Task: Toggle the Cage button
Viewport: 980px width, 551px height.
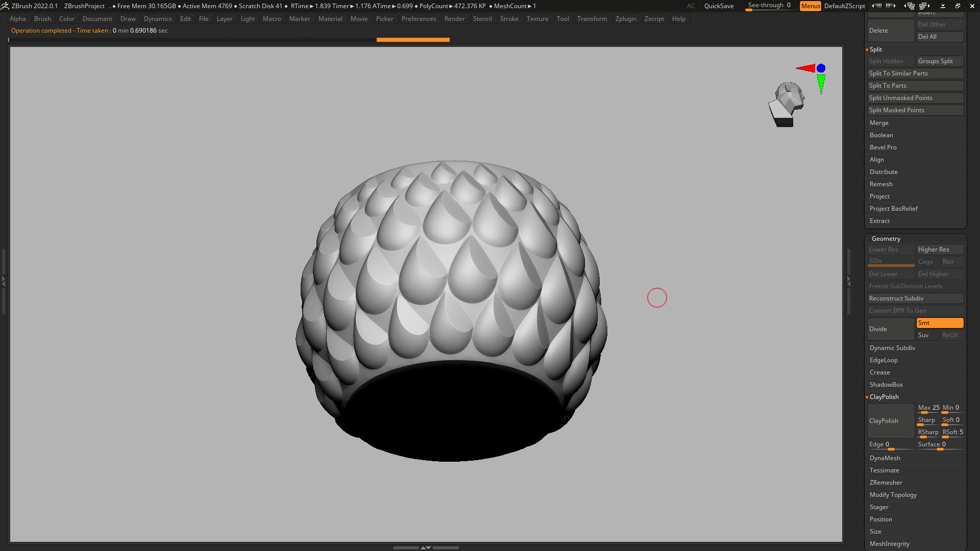Action: (x=927, y=262)
